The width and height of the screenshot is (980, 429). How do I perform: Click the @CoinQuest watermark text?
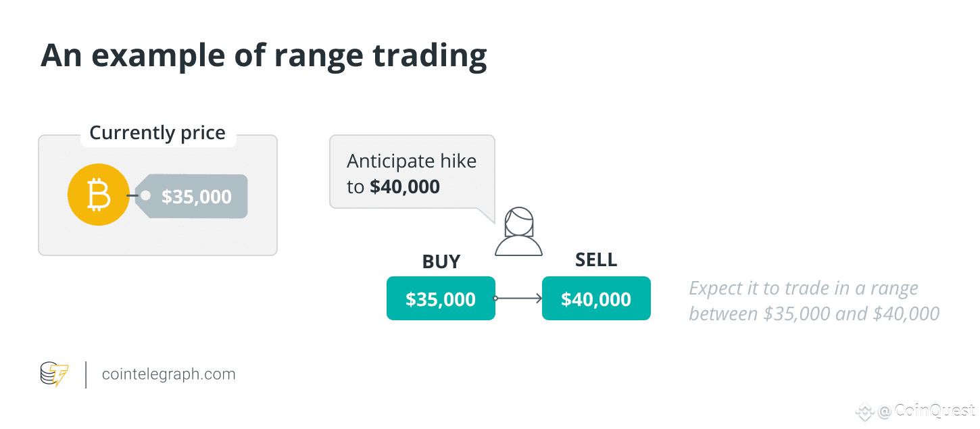927,410
